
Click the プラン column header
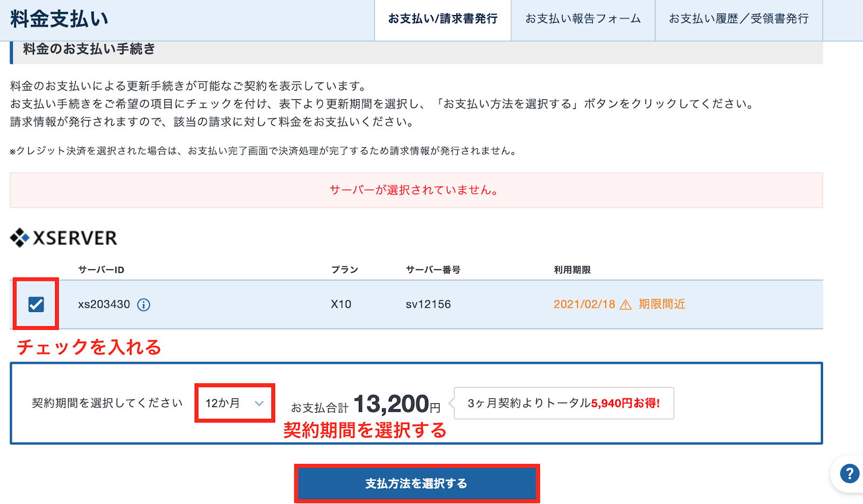(x=345, y=270)
